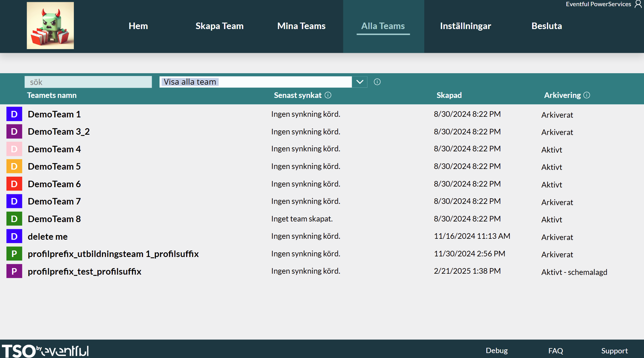644x358 pixels.
Task: Click green P avatar of profilprefix_utbildningsteam
Action: click(14, 254)
